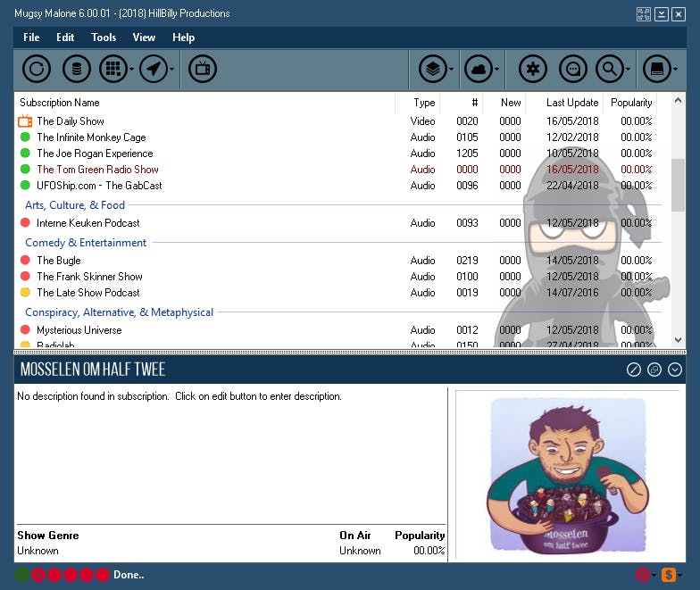The height and width of the screenshot is (590, 700).
Task: Open dropdown arrow next to grid icon
Action: pos(131,70)
